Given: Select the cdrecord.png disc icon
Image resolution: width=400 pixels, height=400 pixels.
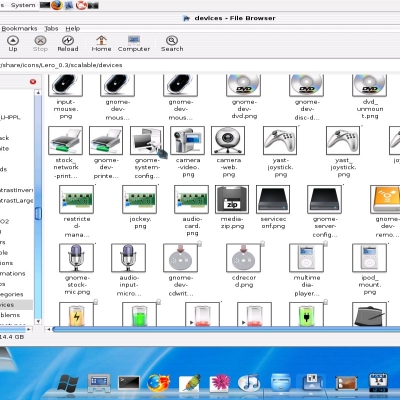Looking at the screenshot, I should 243,258.
